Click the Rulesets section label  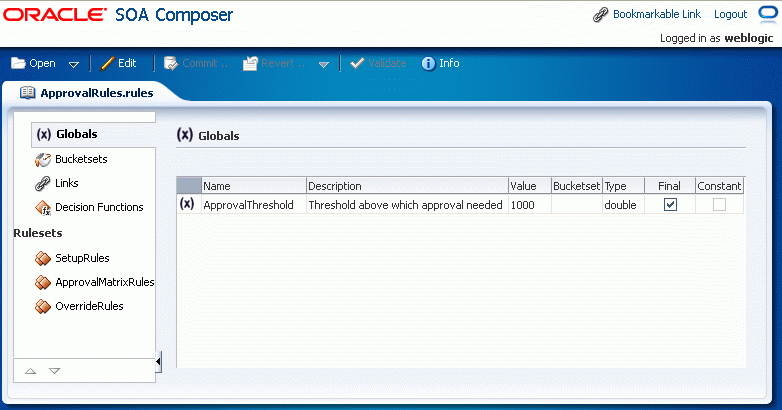pyautogui.click(x=38, y=233)
